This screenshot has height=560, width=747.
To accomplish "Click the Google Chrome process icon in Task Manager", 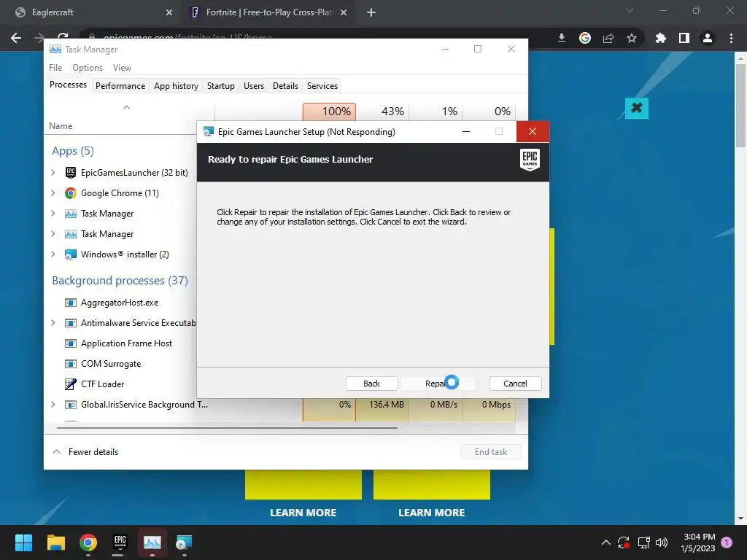I will pos(71,192).
